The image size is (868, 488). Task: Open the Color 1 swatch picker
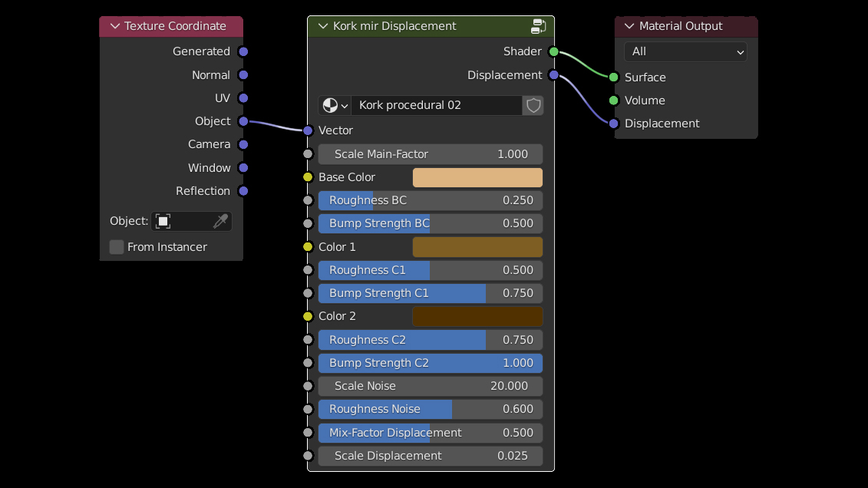(477, 247)
